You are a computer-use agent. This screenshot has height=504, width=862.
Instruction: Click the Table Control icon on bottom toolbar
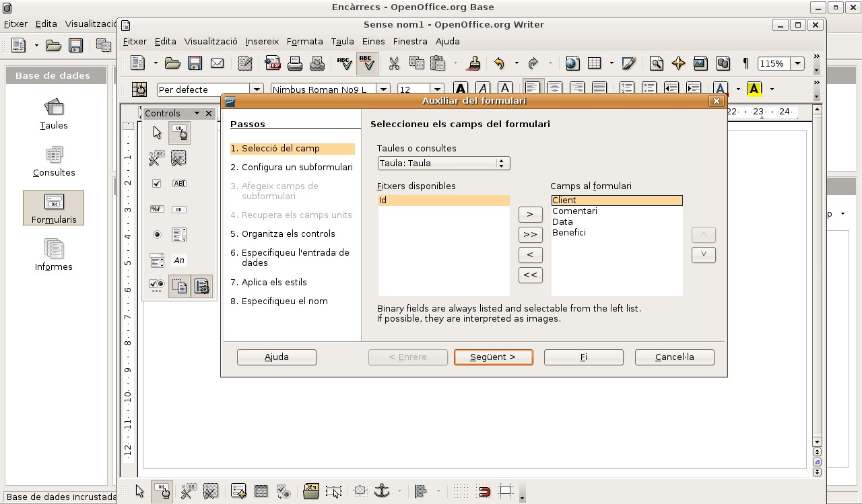[x=261, y=491]
